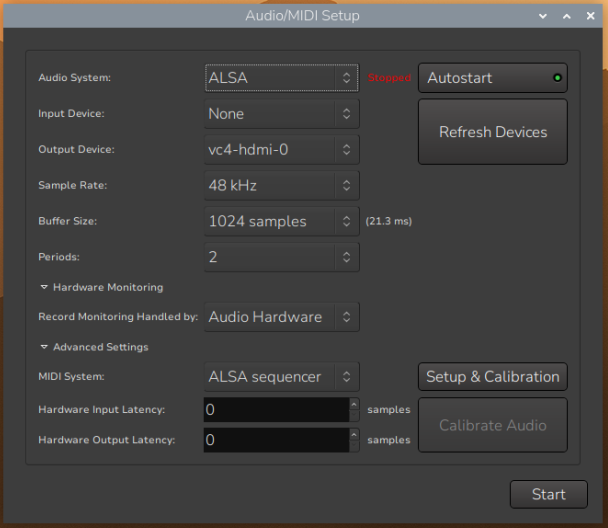
Task: Open the Input Device dropdown
Action: [x=281, y=114]
